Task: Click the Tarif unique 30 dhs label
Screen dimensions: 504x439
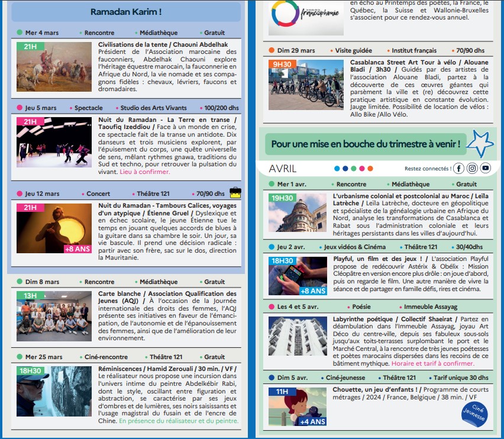Action: 461,377
